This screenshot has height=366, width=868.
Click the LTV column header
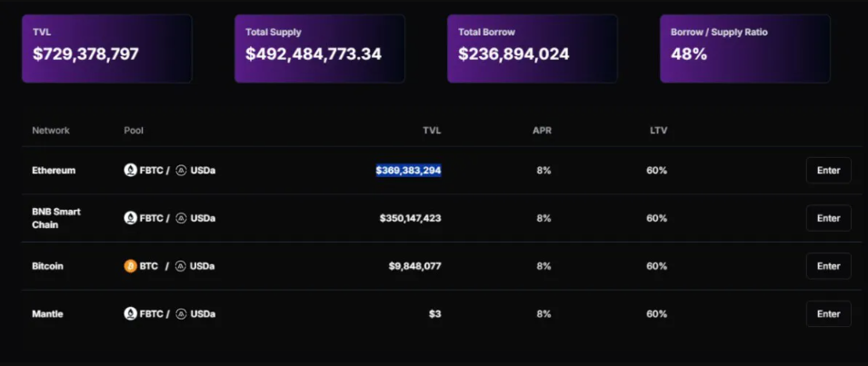659,131
